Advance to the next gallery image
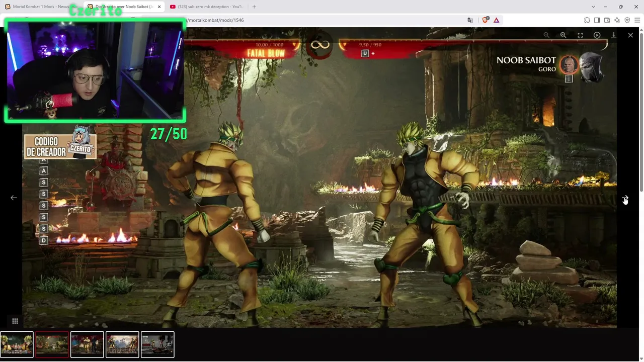The image size is (644, 362). click(x=625, y=198)
